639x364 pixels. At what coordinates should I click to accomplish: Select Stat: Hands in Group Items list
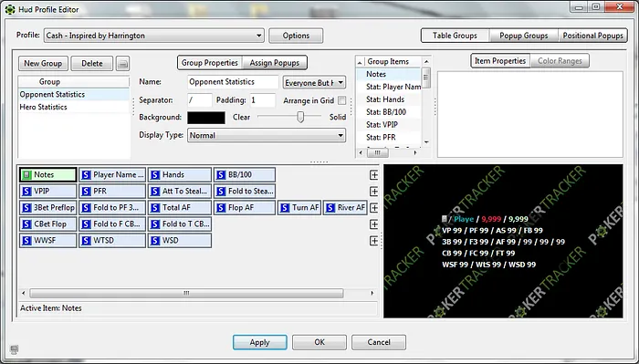click(389, 99)
